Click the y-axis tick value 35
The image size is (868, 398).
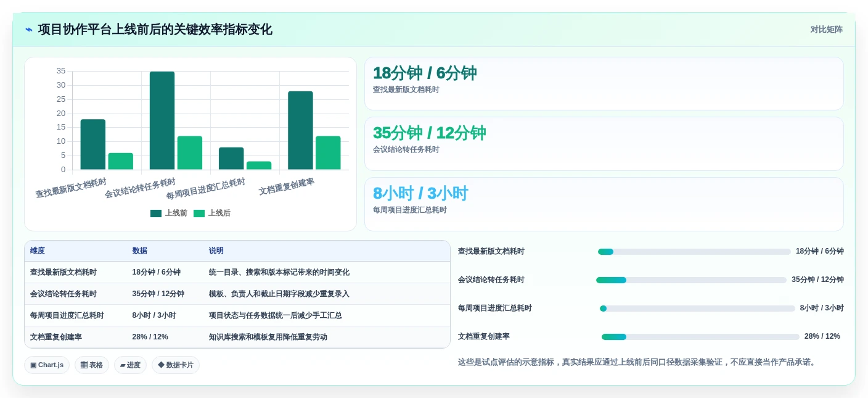coord(61,71)
